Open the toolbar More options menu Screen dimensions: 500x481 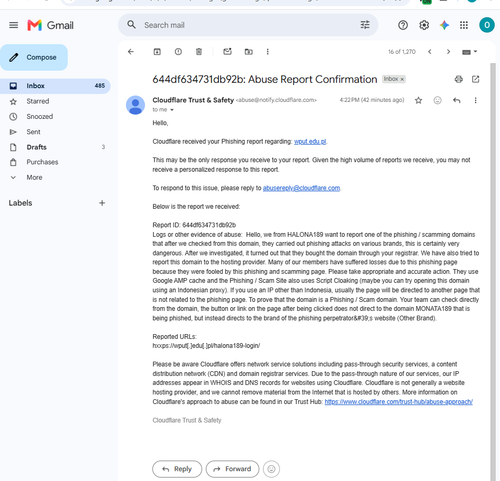point(267,52)
